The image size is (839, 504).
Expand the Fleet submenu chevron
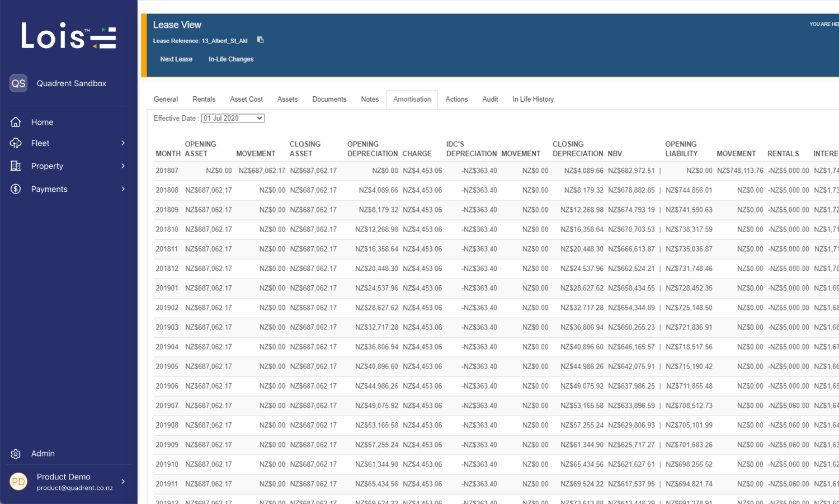click(123, 143)
